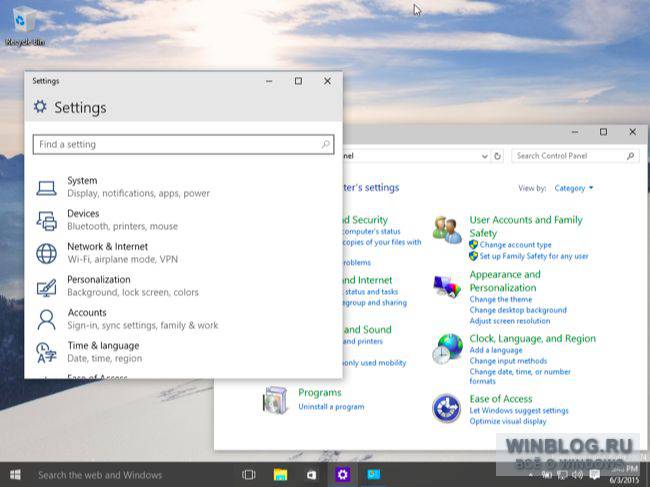Open the Recycle Bin desktop icon
Image resolution: width=650 pixels, height=487 pixels.
click(x=24, y=25)
